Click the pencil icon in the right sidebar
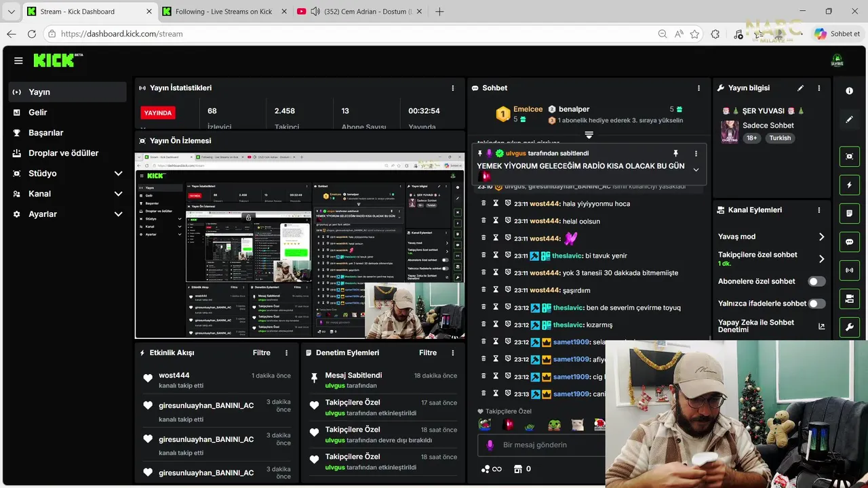Image resolution: width=868 pixels, height=488 pixels. pos(849,119)
